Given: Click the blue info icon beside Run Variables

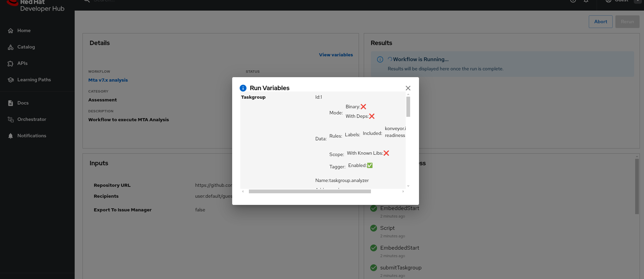Looking at the screenshot, I should [x=243, y=88].
